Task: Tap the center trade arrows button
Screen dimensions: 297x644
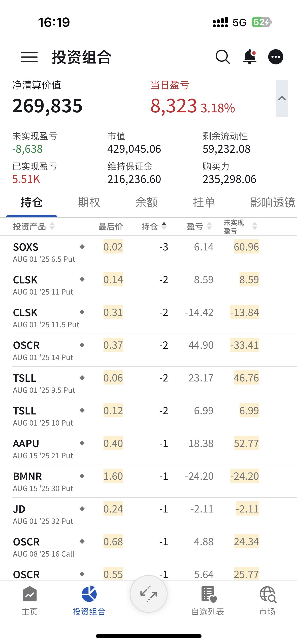Action: 148,594
